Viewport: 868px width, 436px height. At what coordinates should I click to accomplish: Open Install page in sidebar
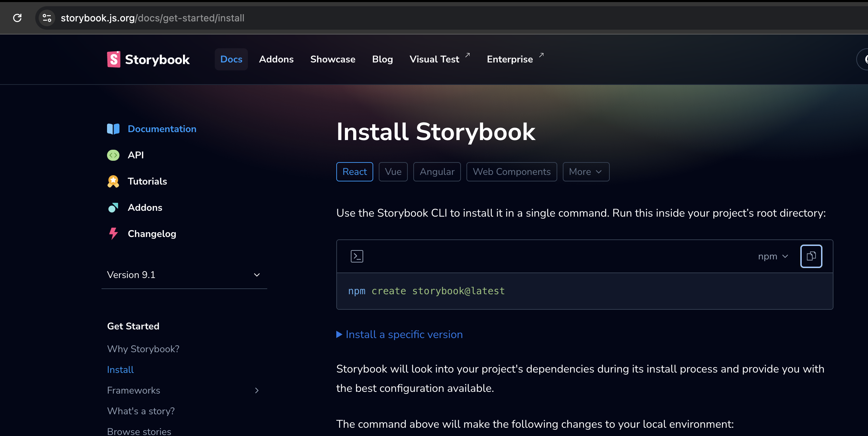[120, 370]
